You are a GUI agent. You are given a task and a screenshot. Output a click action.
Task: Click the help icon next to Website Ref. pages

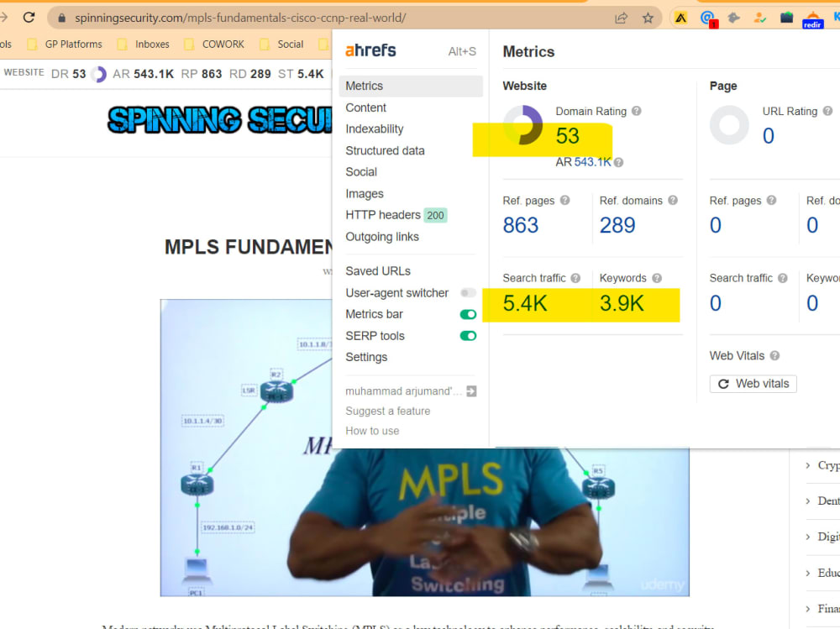(x=564, y=200)
